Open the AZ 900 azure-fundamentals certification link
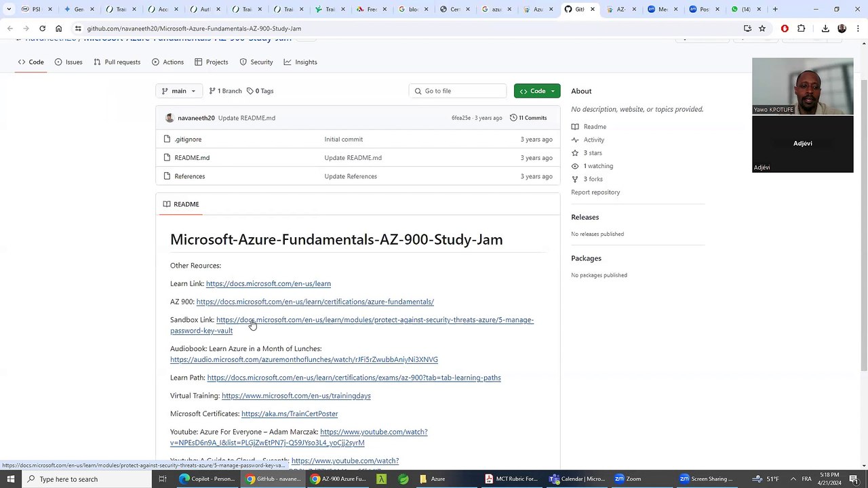 (315, 302)
